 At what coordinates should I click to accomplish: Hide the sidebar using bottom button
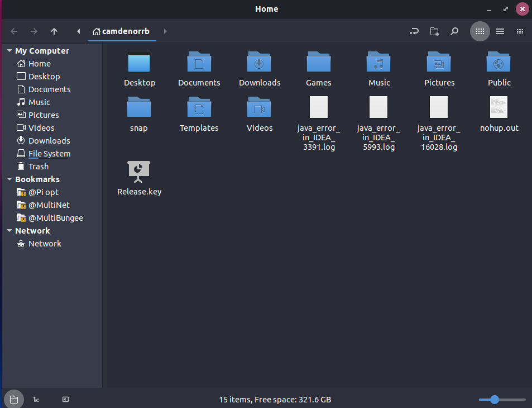point(65,399)
